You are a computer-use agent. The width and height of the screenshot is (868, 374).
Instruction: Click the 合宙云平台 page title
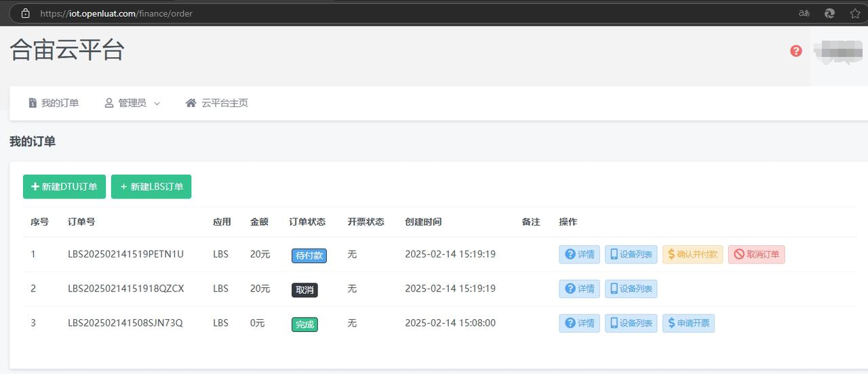(67, 51)
